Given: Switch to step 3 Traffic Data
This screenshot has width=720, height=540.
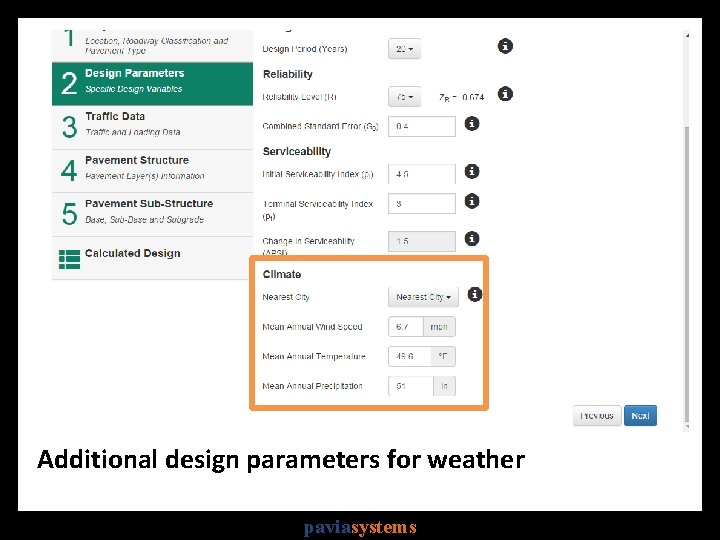Looking at the screenshot, I should coord(152,127).
